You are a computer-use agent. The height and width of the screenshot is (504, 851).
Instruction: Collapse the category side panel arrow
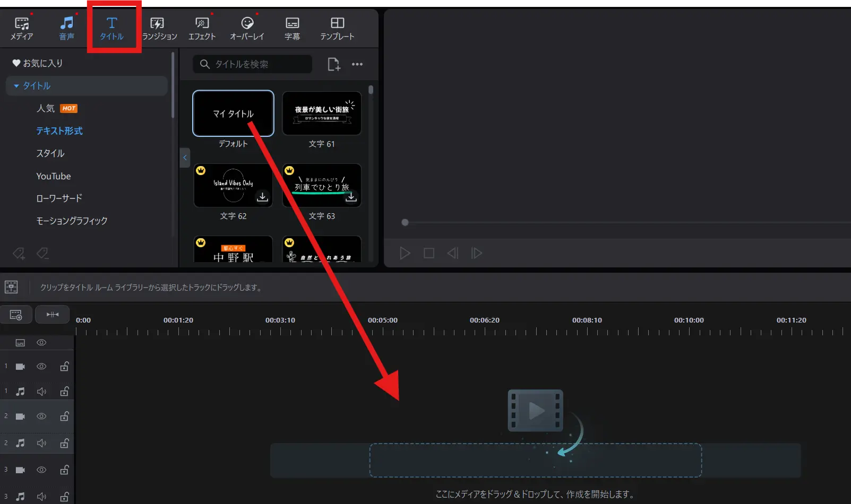click(185, 158)
